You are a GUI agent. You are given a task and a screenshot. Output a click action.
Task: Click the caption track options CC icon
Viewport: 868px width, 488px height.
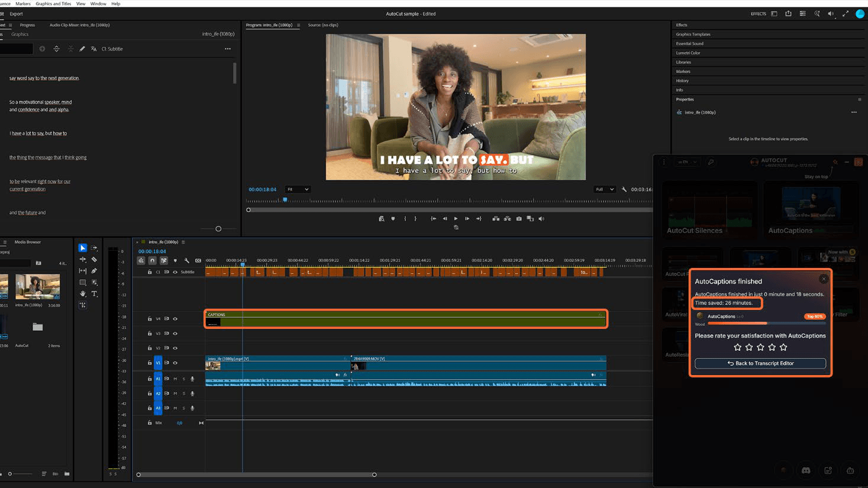pos(198,260)
